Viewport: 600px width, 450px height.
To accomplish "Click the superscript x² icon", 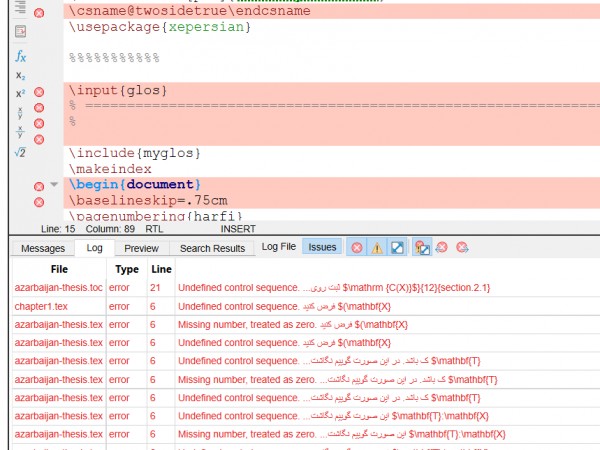I will (20, 93).
